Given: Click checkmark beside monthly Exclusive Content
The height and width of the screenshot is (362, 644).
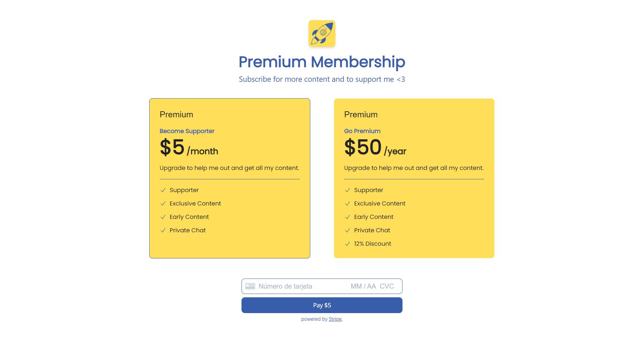Looking at the screenshot, I should click(163, 203).
